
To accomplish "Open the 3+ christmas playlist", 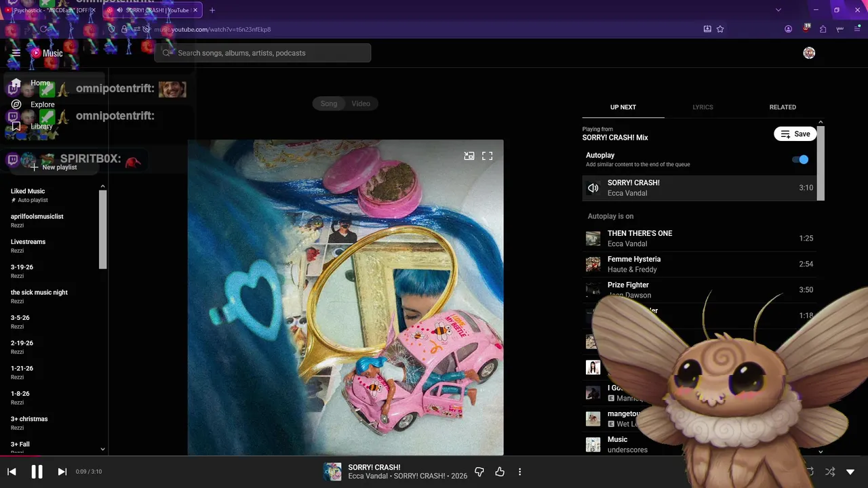I will click(x=51, y=423).
